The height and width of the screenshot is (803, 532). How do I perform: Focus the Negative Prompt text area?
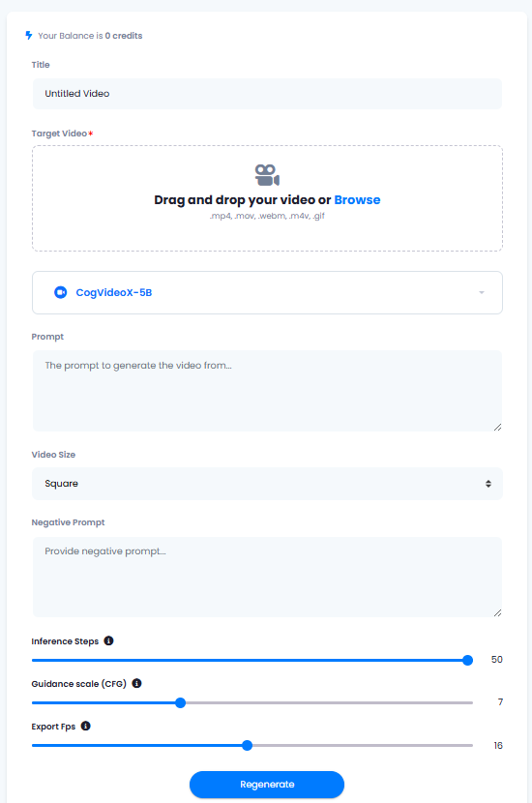pos(267,577)
